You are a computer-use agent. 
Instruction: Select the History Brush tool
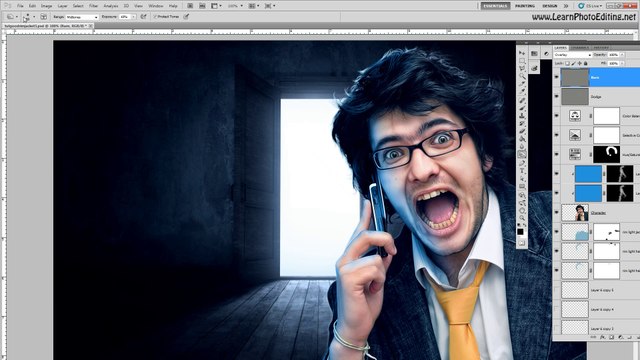(x=522, y=123)
